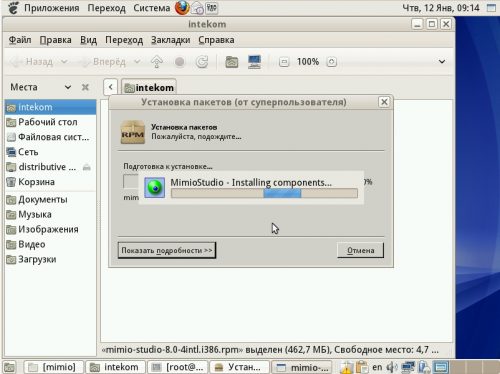Toggle the path bar back arrow button
The width and height of the screenshot is (500, 374).
(110, 87)
